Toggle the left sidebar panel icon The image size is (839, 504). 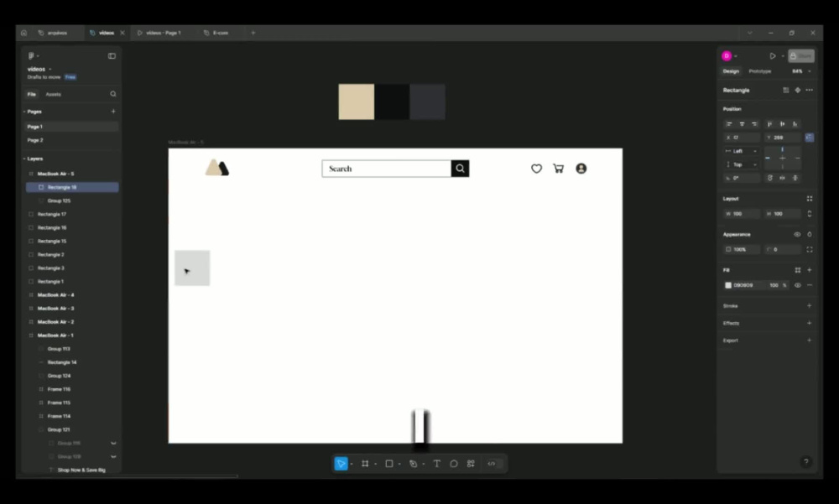click(112, 55)
